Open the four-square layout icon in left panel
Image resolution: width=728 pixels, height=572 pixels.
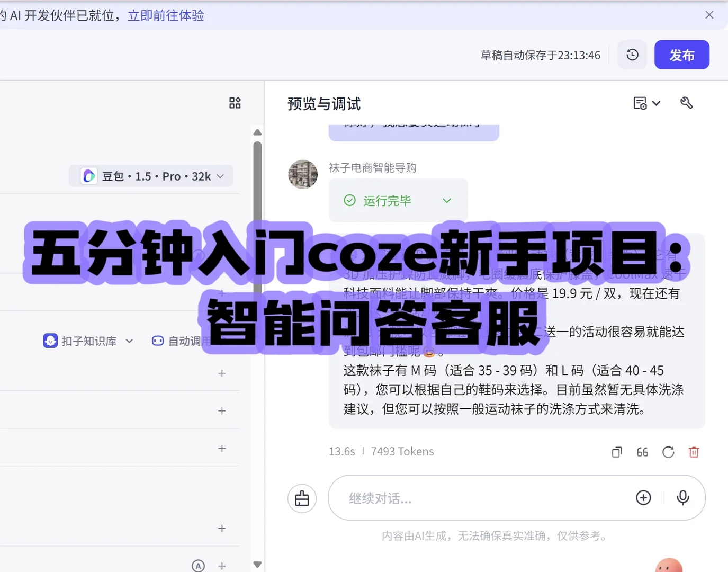tap(235, 103)
